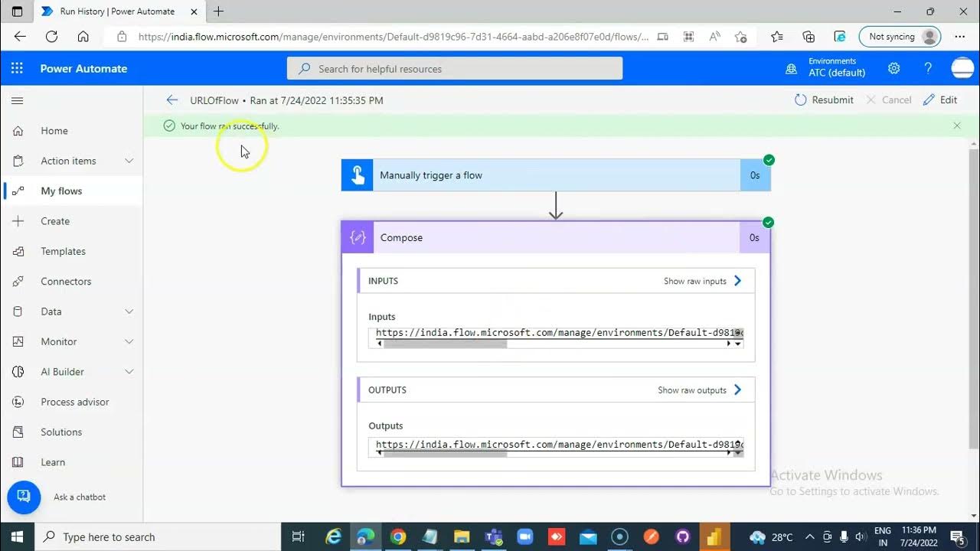This screenshot has height=551, width=980.
Task: Open the Read aloud icon
Action: (714, 36)
